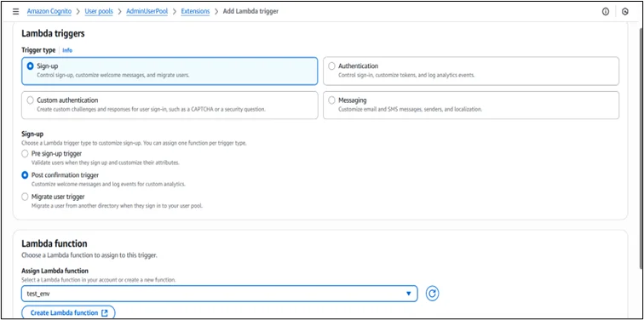Click the Lambda triggers heading

(x=53, y=34)
